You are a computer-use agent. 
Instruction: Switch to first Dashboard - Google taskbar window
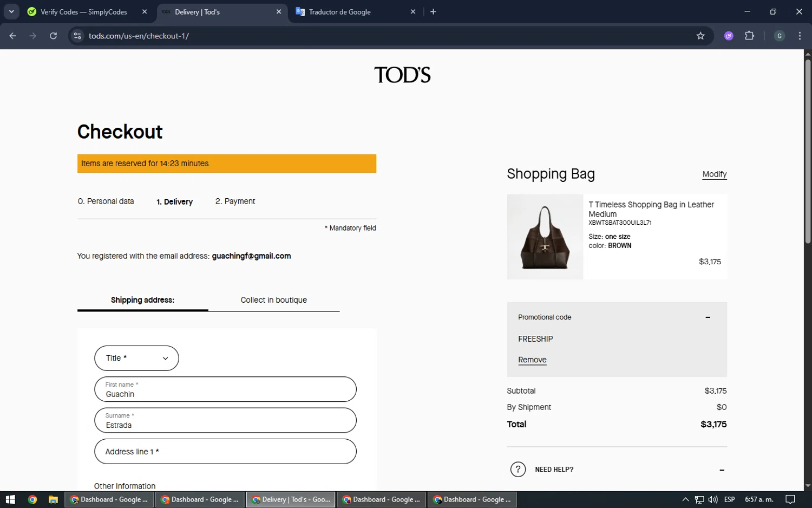pos(109,499)
